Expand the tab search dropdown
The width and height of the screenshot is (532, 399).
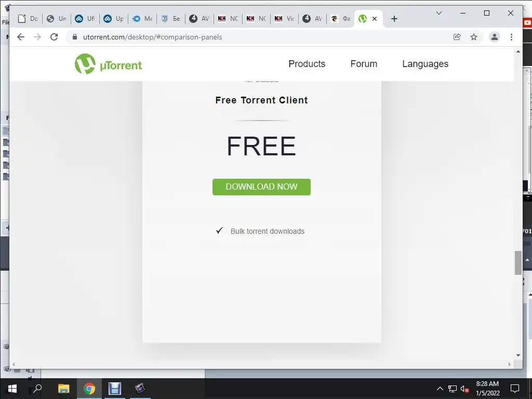(x=438, y=13)
